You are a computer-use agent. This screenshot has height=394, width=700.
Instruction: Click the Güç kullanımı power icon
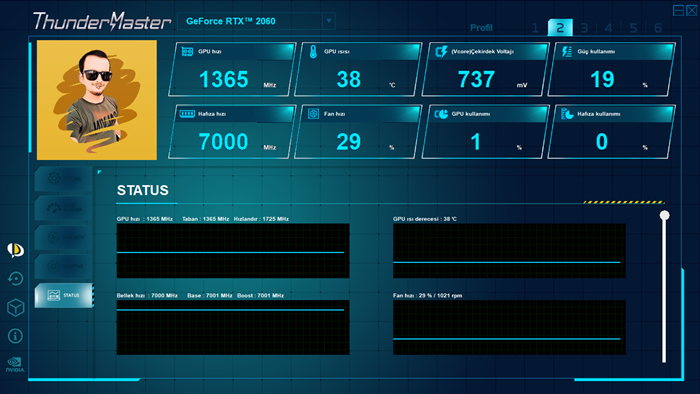(x=567, y=52)
